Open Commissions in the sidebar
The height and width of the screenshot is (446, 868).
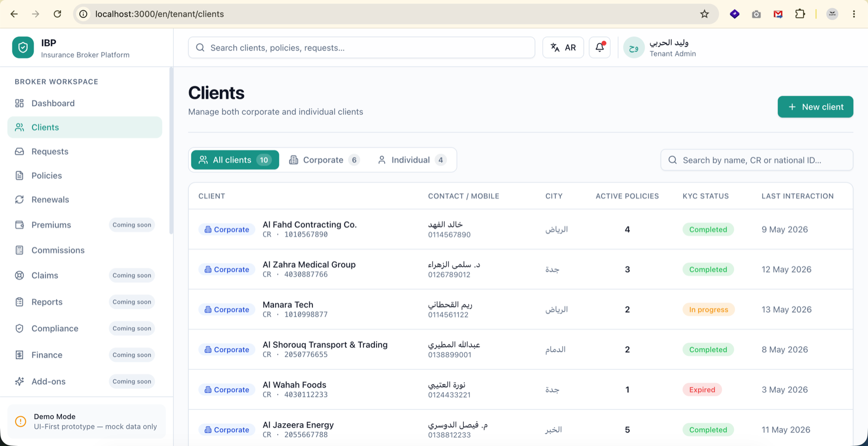[x=85, y=250]
